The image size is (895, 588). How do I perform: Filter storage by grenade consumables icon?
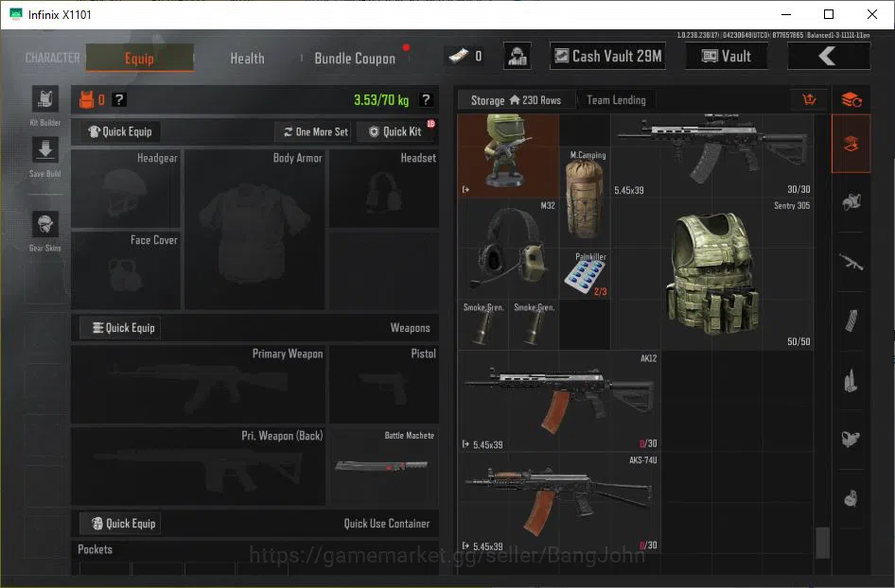[x=851, y=498]
